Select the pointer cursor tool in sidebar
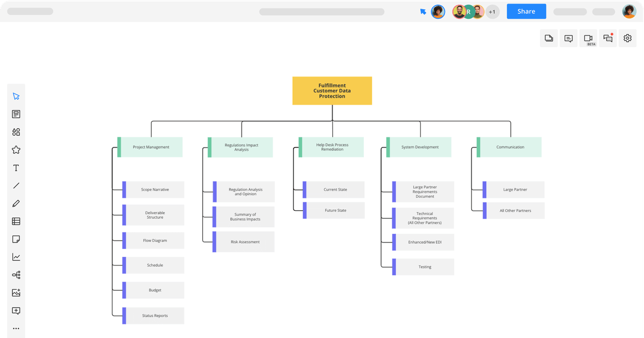644x338 pixels. (x=16, y=97)
